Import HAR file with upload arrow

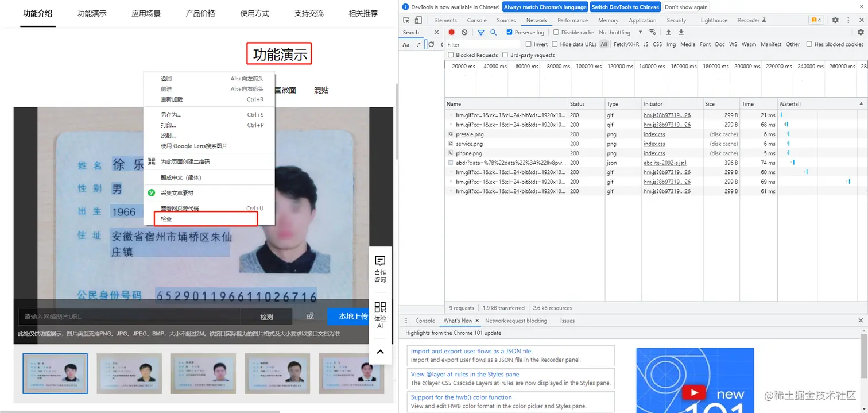point(668,33)
